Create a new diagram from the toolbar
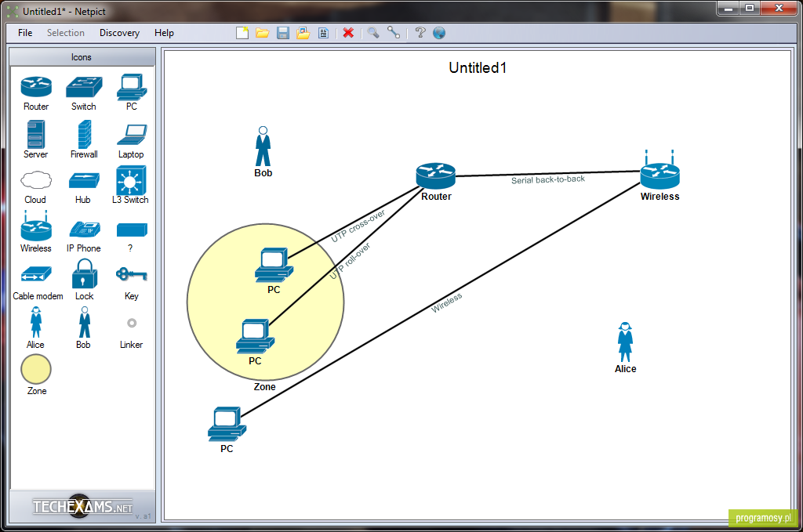The width and height of the screenshot is (803, 532). pos(242,33)
